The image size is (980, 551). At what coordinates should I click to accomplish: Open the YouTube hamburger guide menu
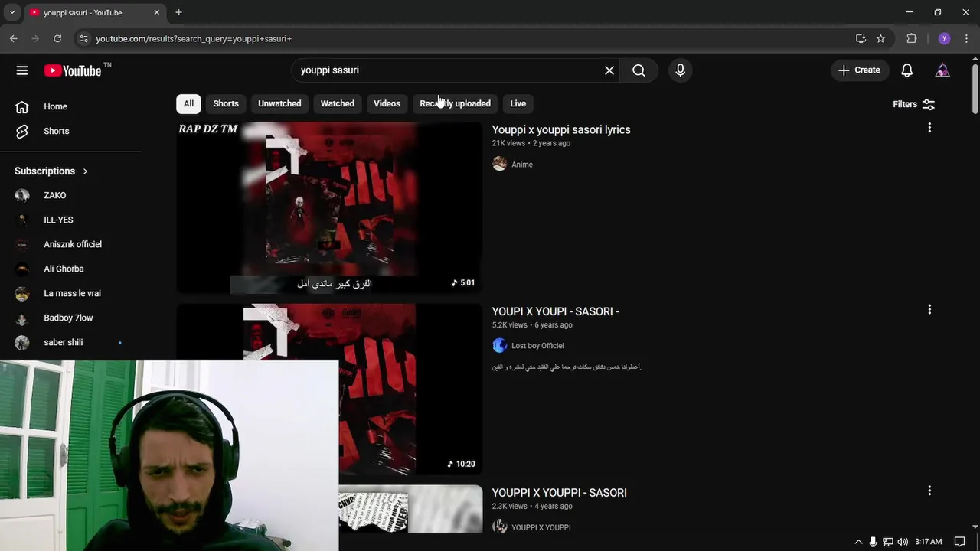pos(21,70)
